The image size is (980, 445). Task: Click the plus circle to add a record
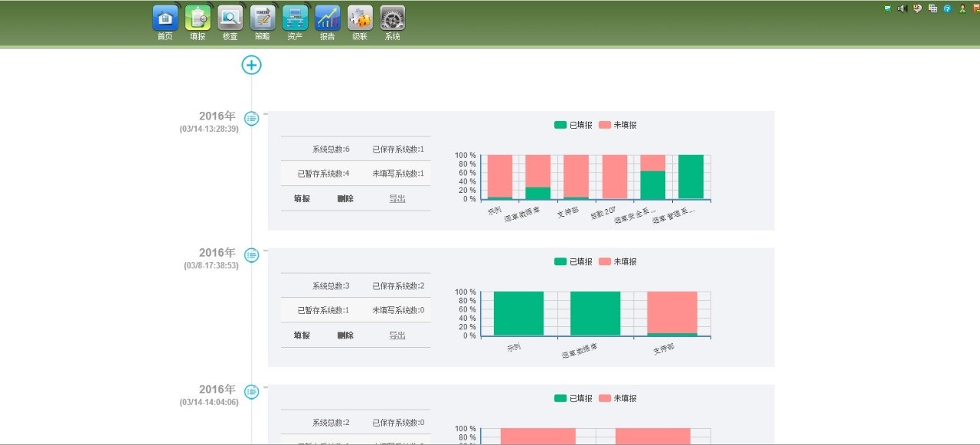pos(252,65)
